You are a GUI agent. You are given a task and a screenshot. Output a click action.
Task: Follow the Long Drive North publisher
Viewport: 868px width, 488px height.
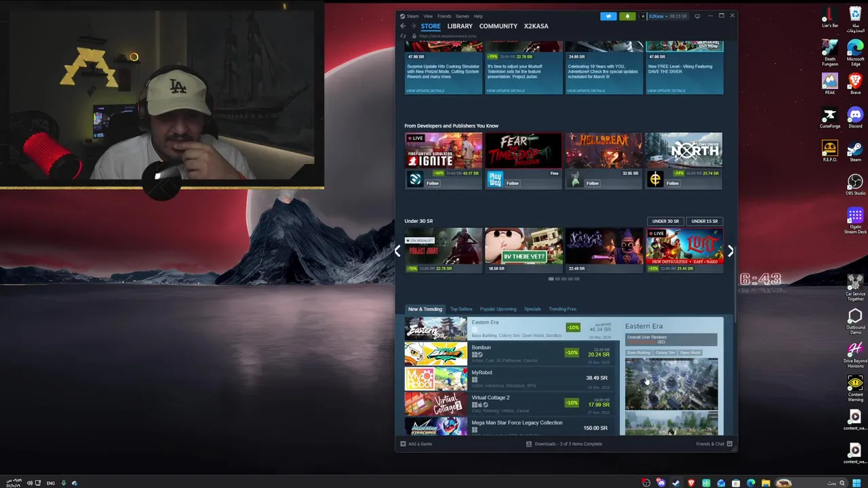pos(673,183)
